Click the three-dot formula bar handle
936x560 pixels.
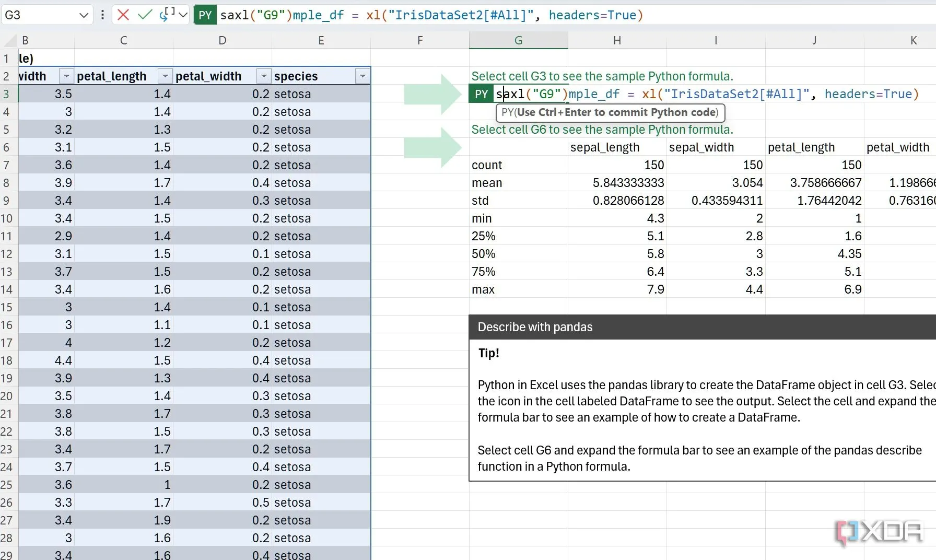point(102,15)
